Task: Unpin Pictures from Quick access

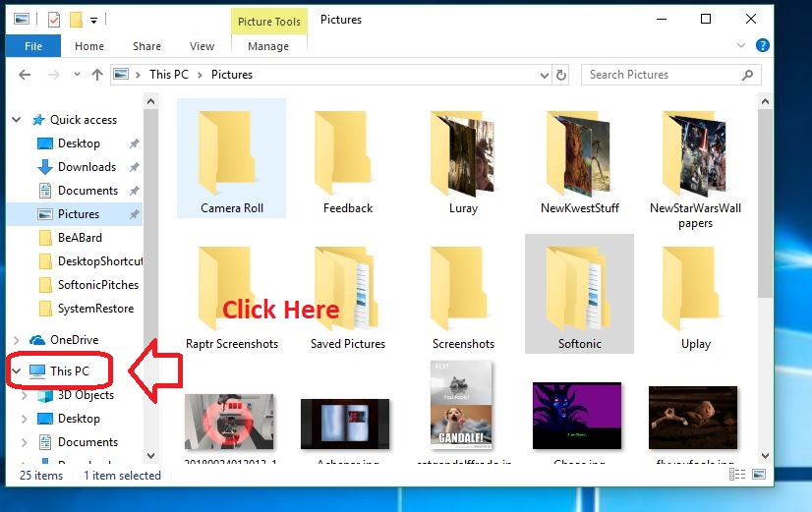Action: [x=134, y=214]
